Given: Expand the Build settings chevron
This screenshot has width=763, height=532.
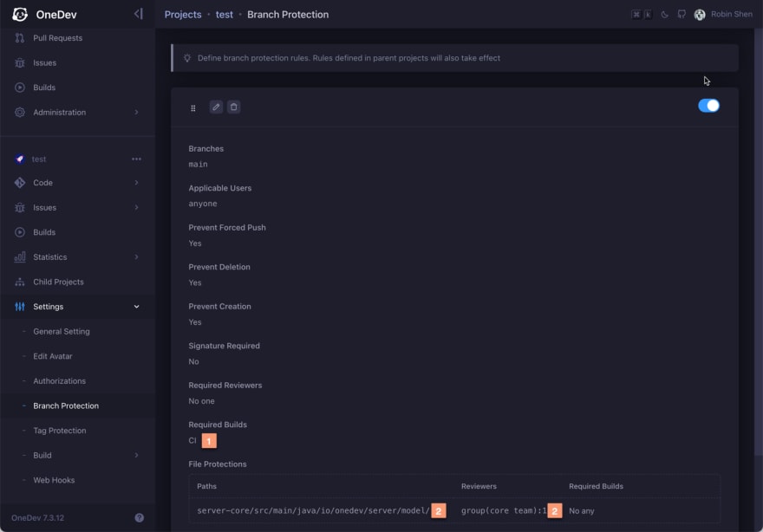Looking at the screenshot, I should pyautogui.click(x=136, y=456).
